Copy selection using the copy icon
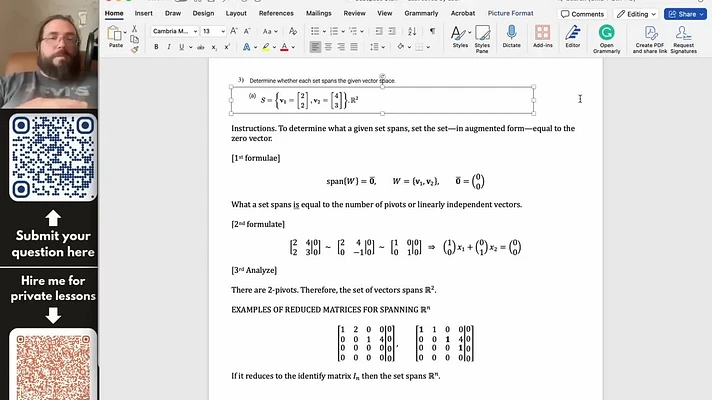 (134, 39)
